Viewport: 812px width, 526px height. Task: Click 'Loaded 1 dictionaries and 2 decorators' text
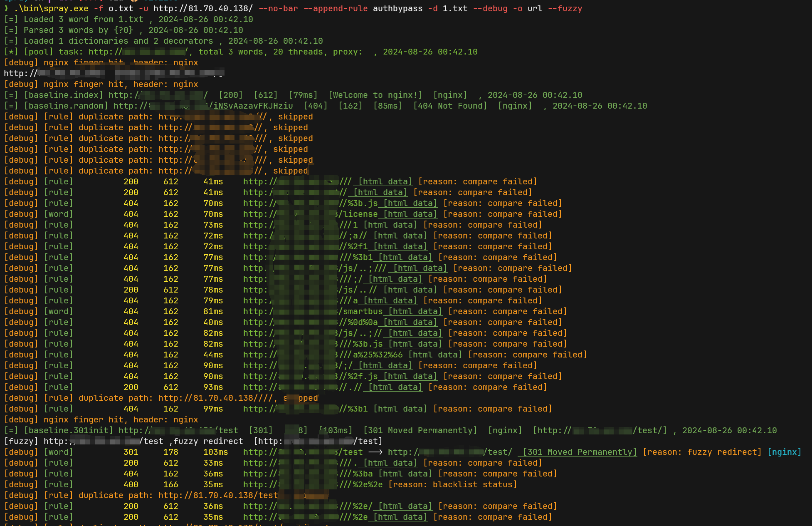pyautogui.click(x=118, y=41)
